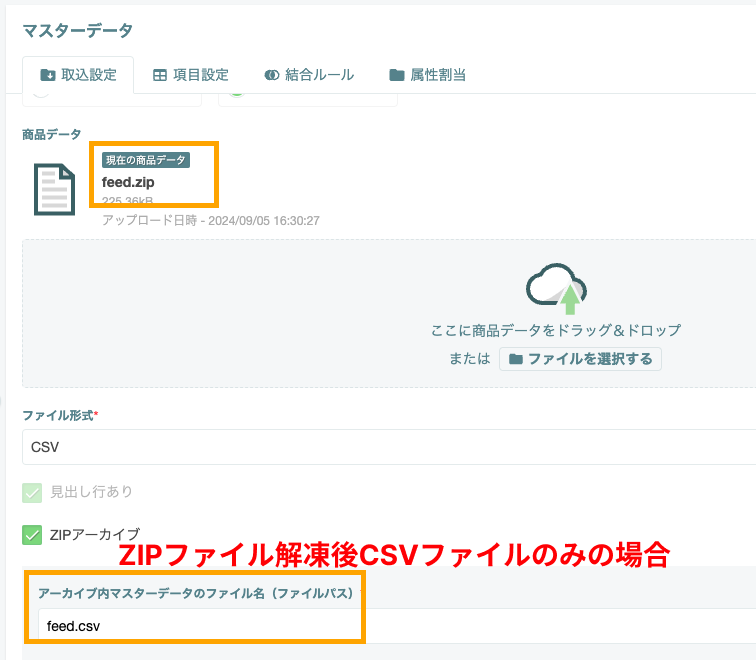Screen dimensions: 756x660
Task: Click the 商品データ section label
Action: (52, 134)
